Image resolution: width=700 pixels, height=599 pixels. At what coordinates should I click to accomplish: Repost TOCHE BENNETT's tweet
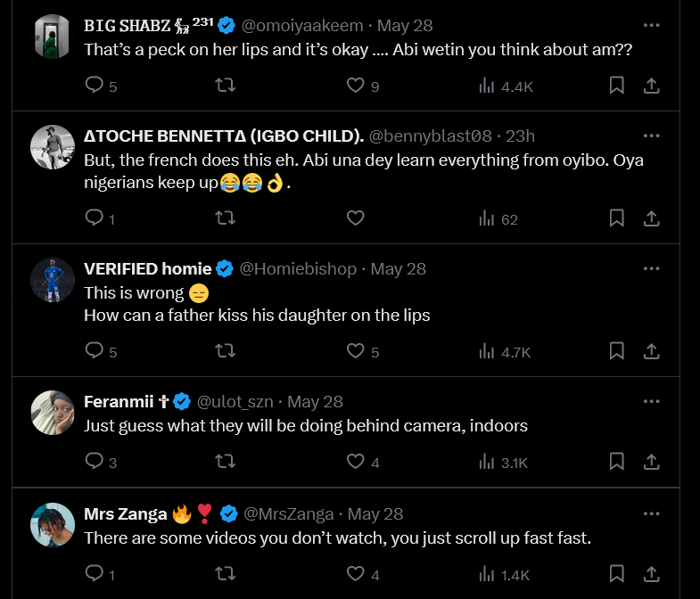(x=226, y=218)
